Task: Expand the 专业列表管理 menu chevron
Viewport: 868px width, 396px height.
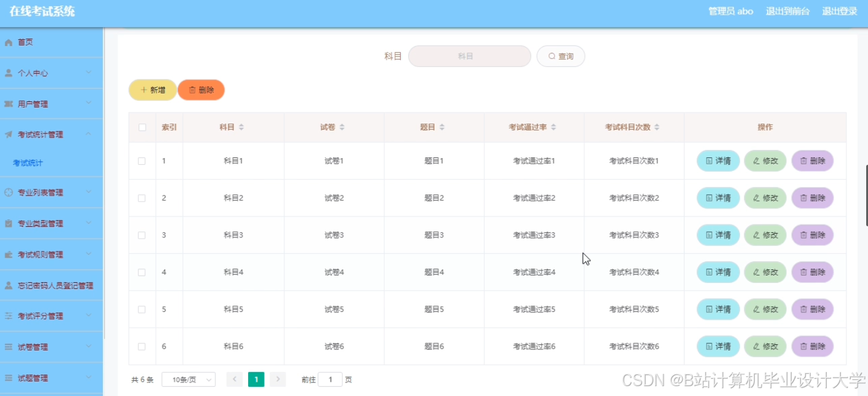Action: tap(89, 192)
